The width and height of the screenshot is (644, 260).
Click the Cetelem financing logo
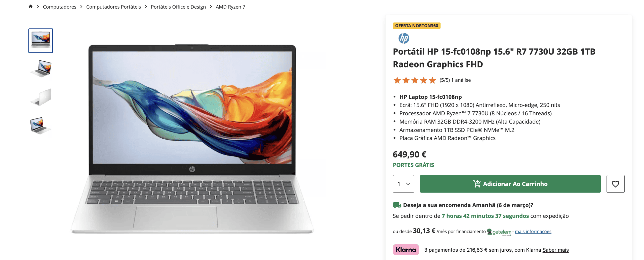(499, 232)
